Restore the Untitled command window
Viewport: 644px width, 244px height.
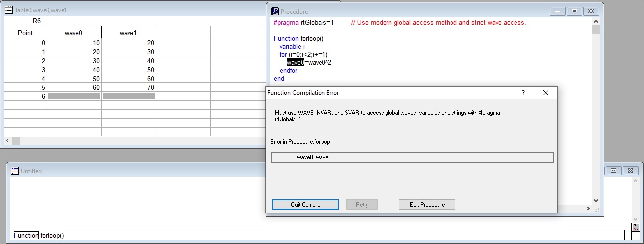tap(614, 170)
